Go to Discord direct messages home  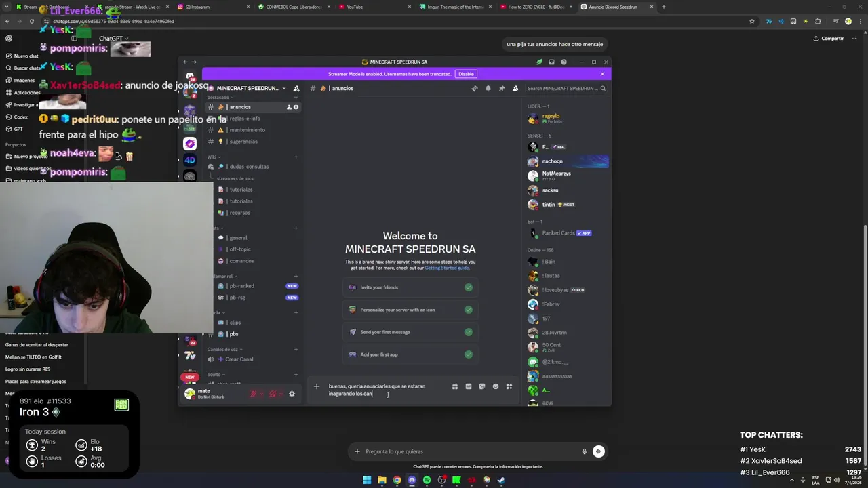point(190,76)
